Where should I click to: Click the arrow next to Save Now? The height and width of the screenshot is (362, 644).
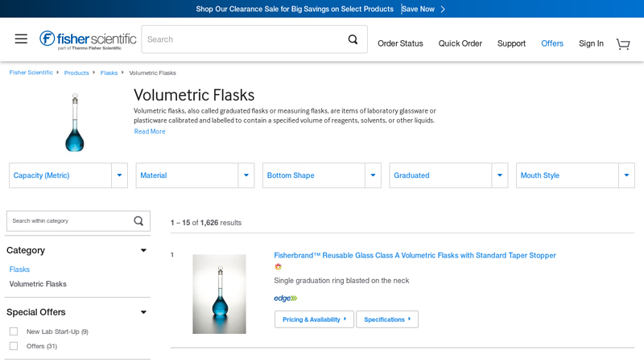click(443, 9)
